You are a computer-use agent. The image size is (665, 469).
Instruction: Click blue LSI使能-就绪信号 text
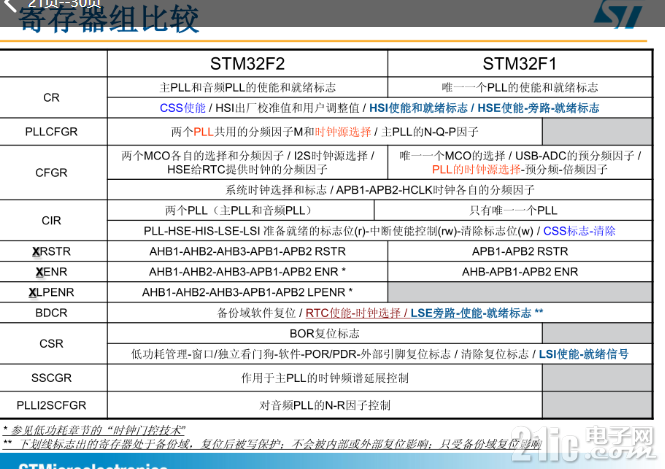(584, 354)
